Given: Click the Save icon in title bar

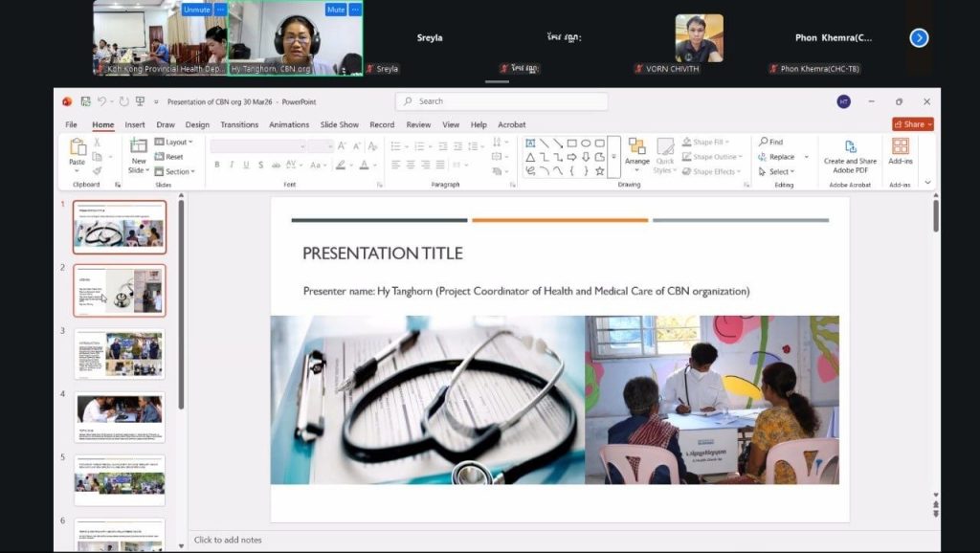Looking at the screenshot, I should (x=85, y=101).
